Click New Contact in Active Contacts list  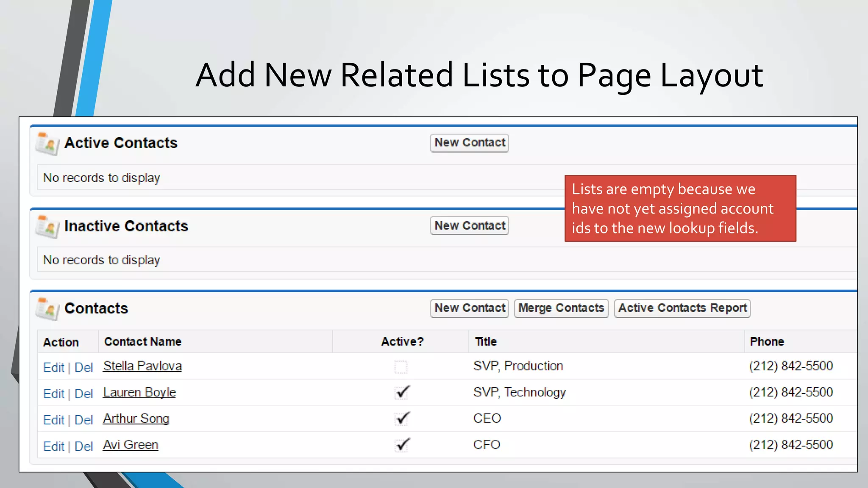[x=470, y=143]
